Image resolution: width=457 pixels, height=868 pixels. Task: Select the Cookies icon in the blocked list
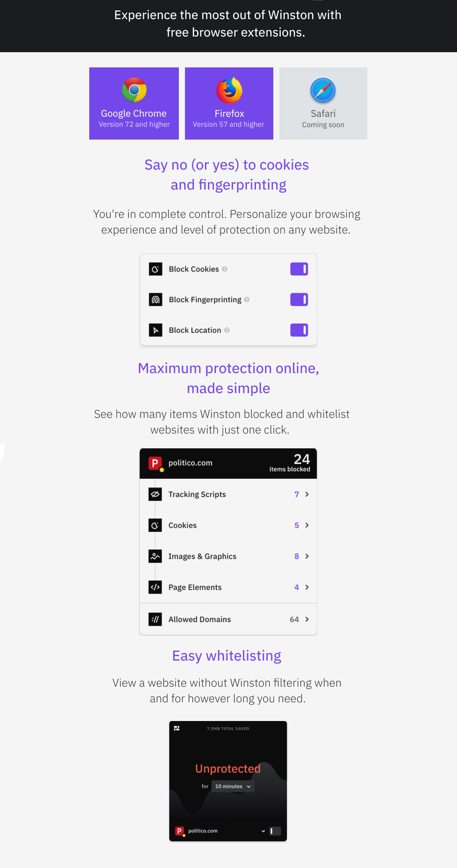coord(155,525)
